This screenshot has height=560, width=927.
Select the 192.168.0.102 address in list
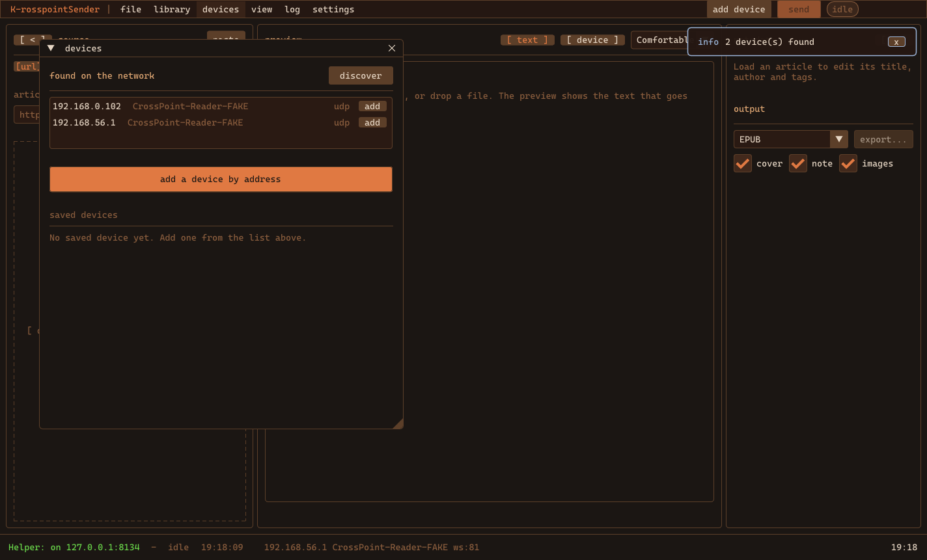[x=87, y=106]
